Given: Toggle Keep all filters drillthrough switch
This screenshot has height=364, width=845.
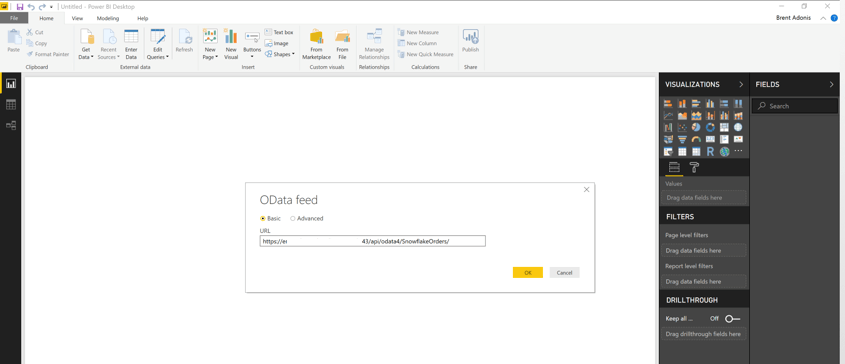Looking at the screenshot, I should tap(732, 319).
